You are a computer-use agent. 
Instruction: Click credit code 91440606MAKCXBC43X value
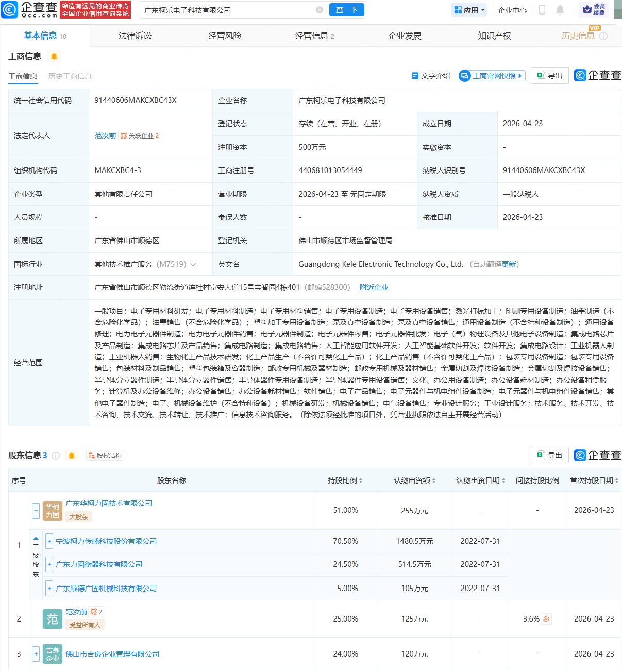pos(136,100)
